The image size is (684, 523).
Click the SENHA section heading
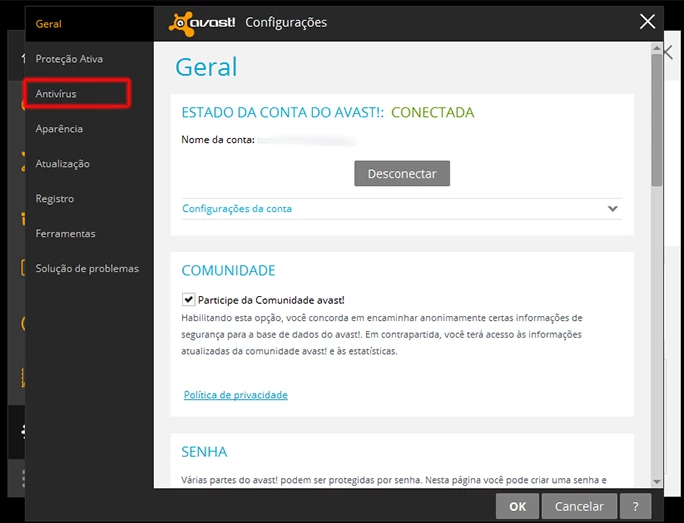[x=204, y=452]
